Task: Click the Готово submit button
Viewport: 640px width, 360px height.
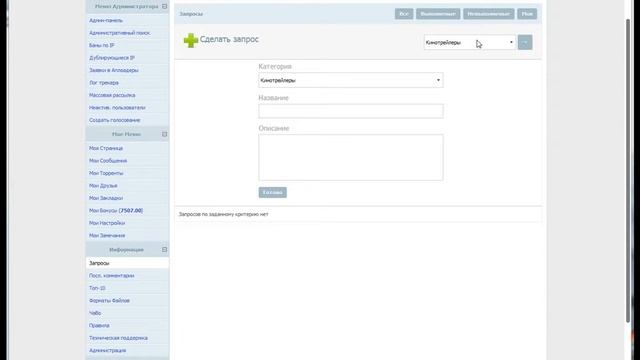Action: [x=273, y=192]
